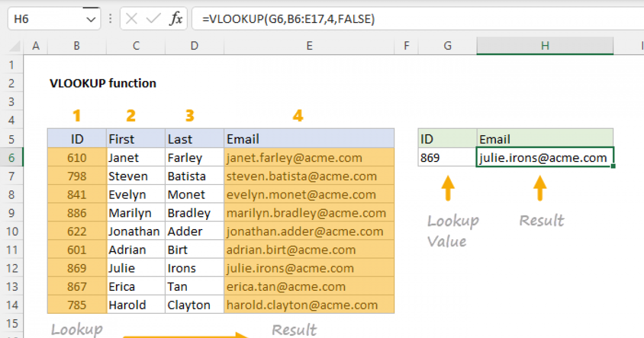Select column B header

point(77,46)
